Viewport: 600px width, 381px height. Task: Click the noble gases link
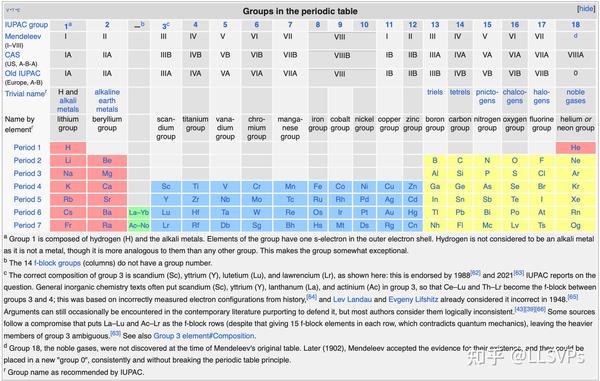(x=576, y=96)
